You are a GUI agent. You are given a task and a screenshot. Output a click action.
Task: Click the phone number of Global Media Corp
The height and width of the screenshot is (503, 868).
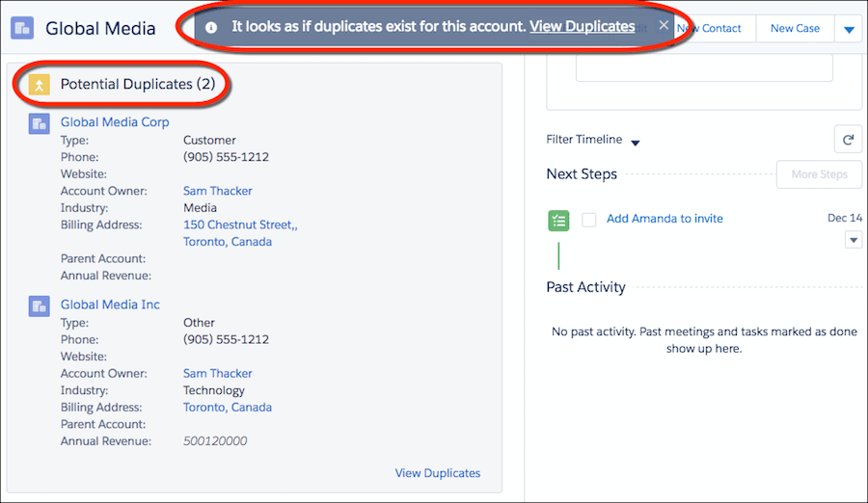tap(226, 157)
